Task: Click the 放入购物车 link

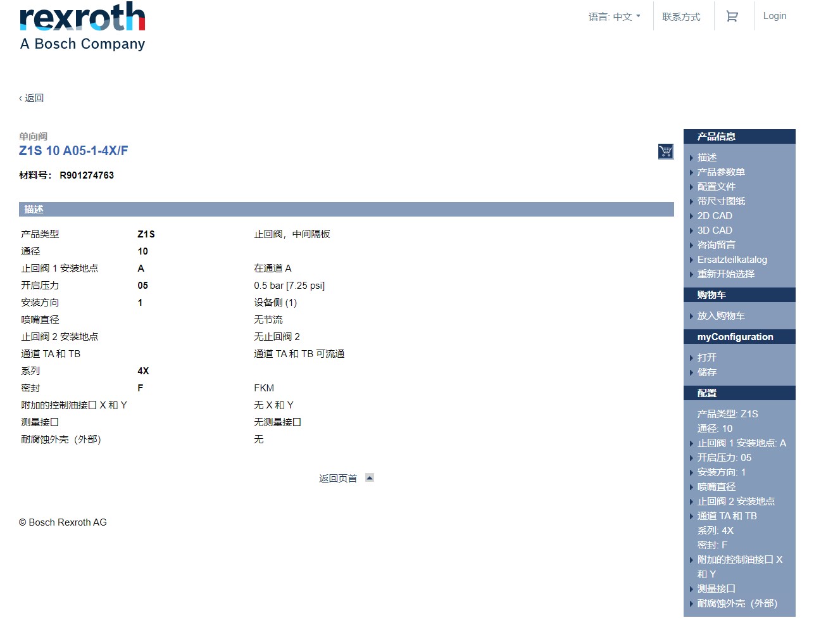Action: coord(721,315)
